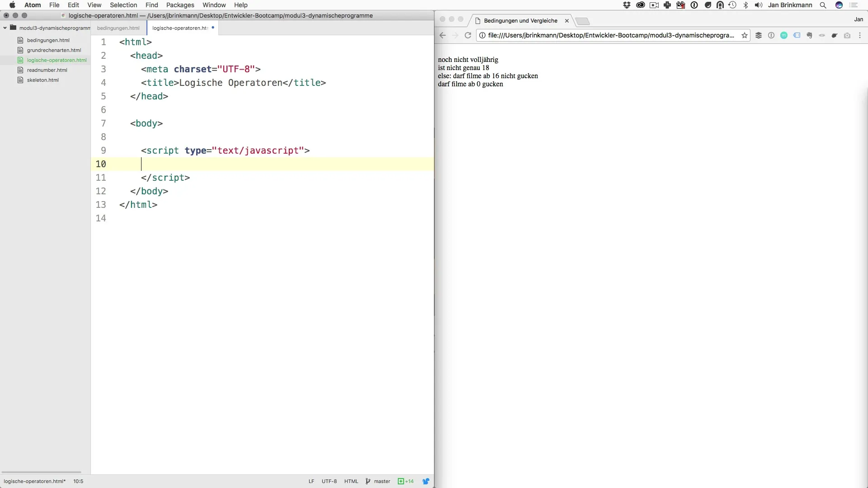Click the page info icon in the address bar
This screenshot has width=868, height=488.
click(x=482, y=35)
